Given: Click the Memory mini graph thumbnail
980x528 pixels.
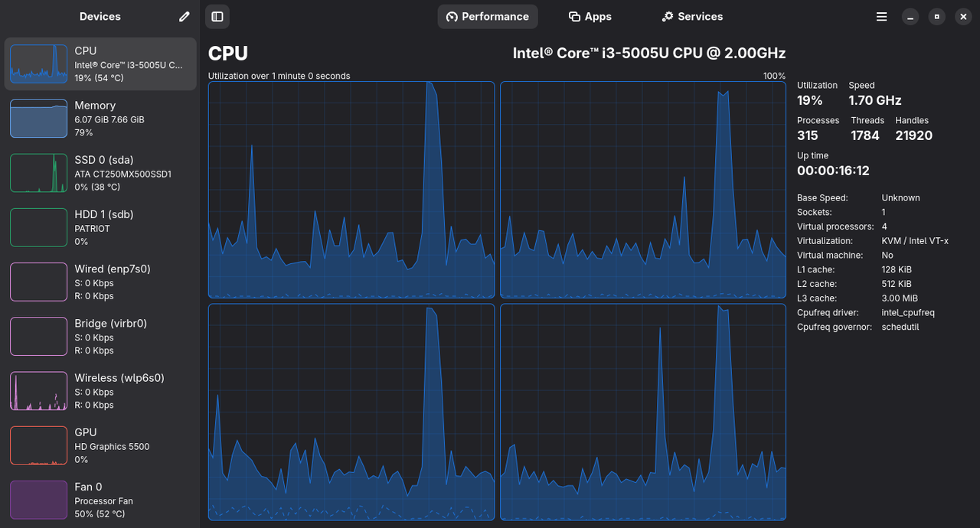Looking at the screenshot, I should 38,119.
